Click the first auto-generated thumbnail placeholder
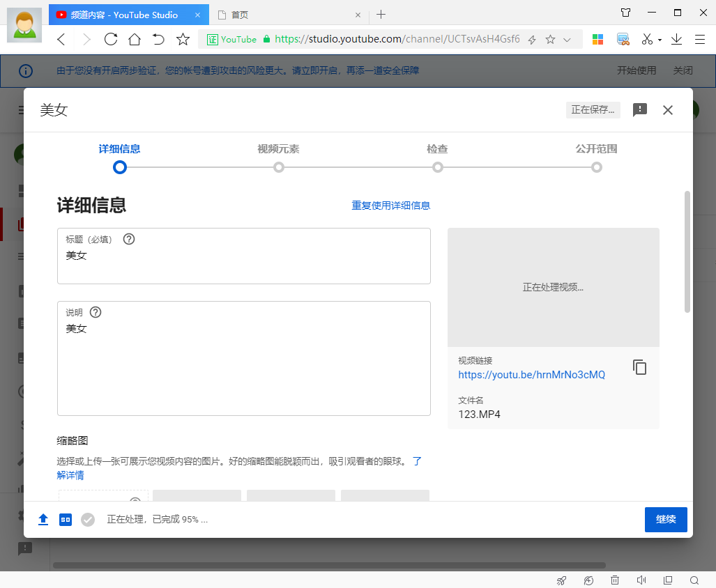The width and height of the screenshot is (716, 588). 197,495
